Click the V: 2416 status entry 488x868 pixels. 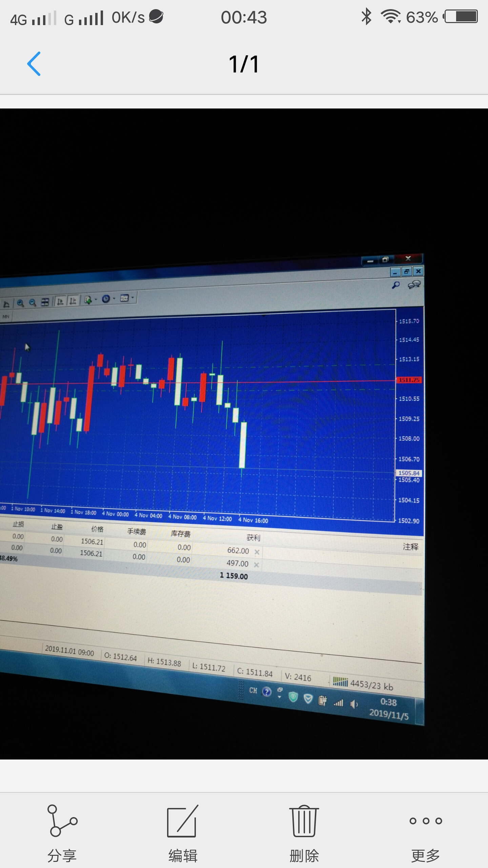[x=298, y=677]
